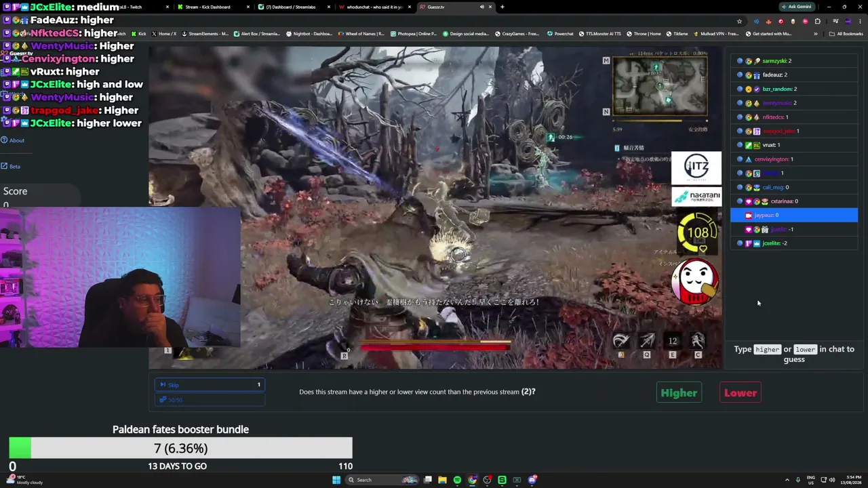Open the All Bookmarks folder
868x488 pixels.
pos(846,34)
